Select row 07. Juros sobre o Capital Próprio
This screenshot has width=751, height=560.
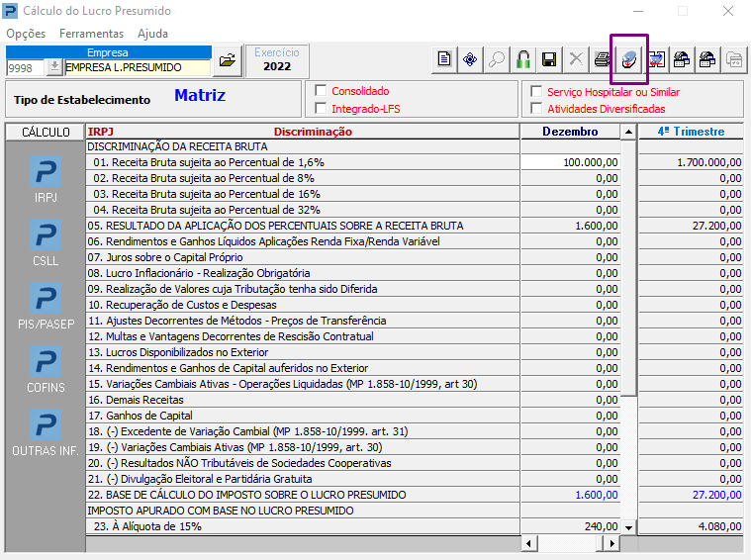[303, 257]
